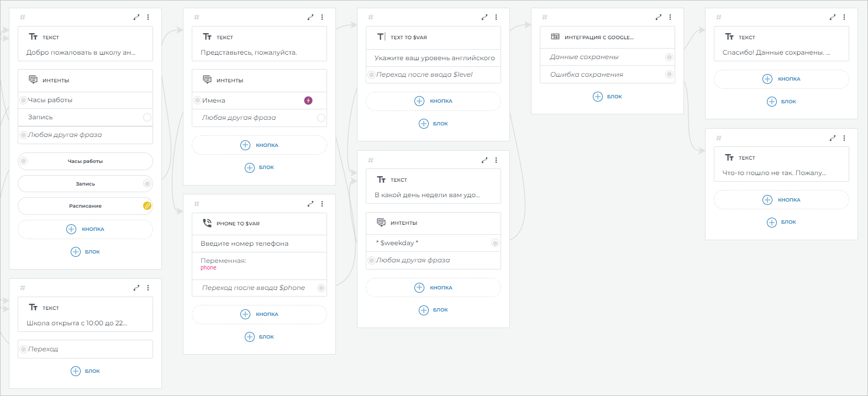Click intents chat icon in $weekday block
Image resolution: width=868 pixels, height=396 pixels.
click(x=381, y=223)
